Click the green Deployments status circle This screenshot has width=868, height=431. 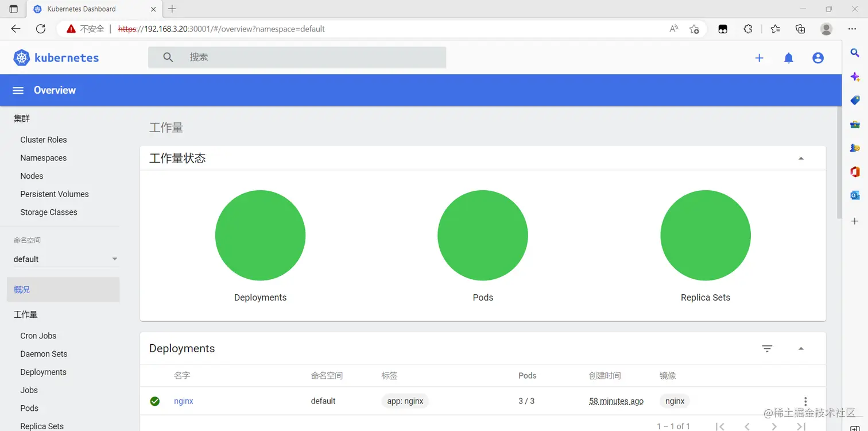tap(260, 236)
